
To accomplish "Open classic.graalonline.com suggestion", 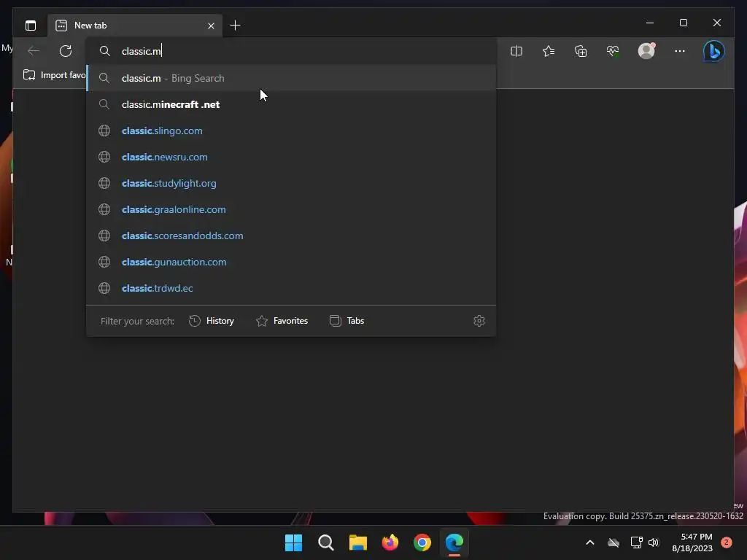I will pyautogui.click(x=291, y=209).
